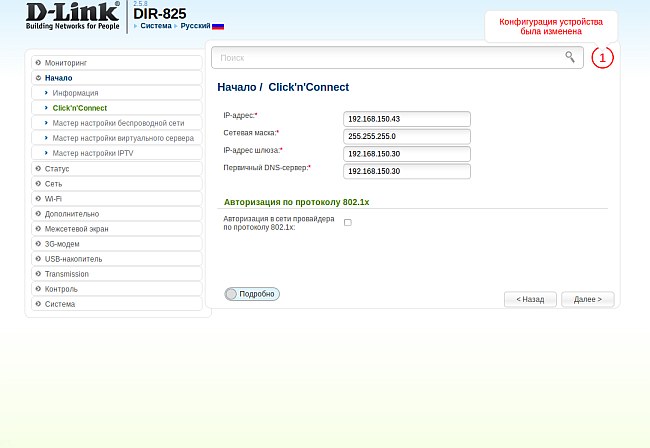650x448 pixels.
Task: Click the arrow icon beside Мониторинг
Action: [x=38, y=63]
